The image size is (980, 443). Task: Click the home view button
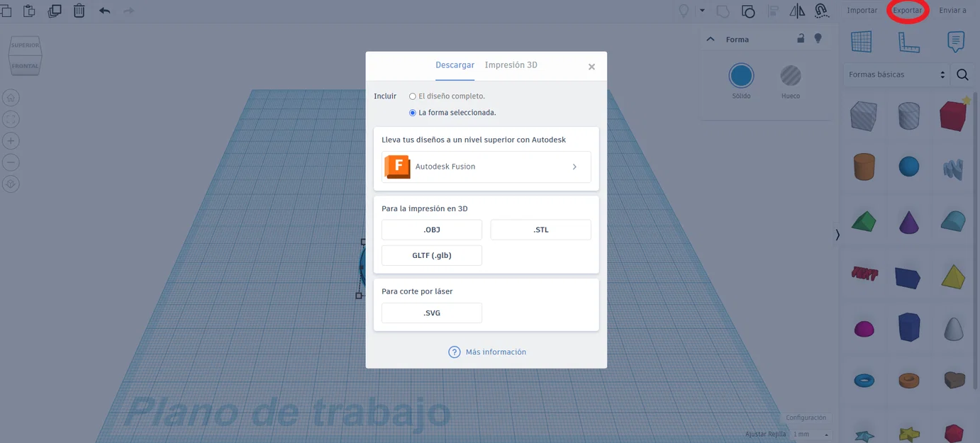tap(11, 98)
